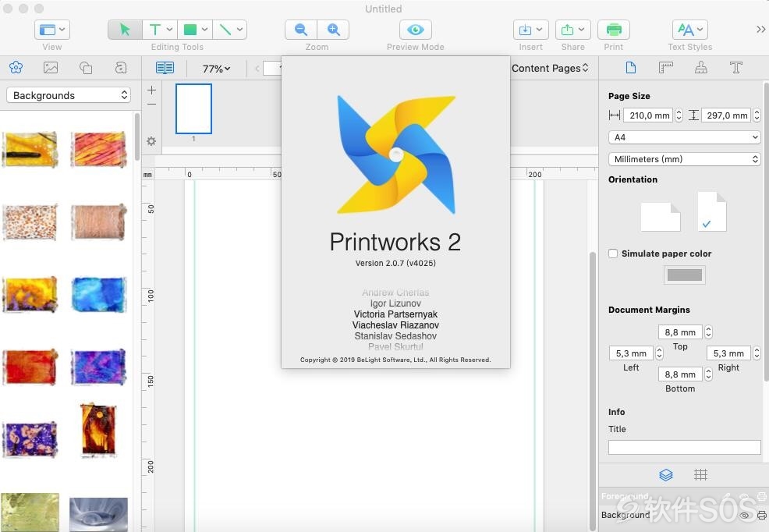This screenshot has width=769, height=532.
Task: Open the Text inspector tab
Action: pos(735,68)
